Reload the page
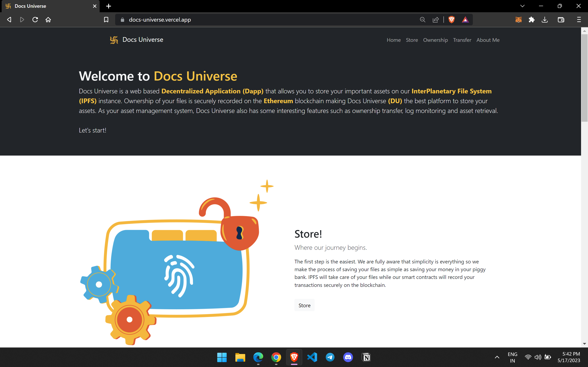 (35, 20)
